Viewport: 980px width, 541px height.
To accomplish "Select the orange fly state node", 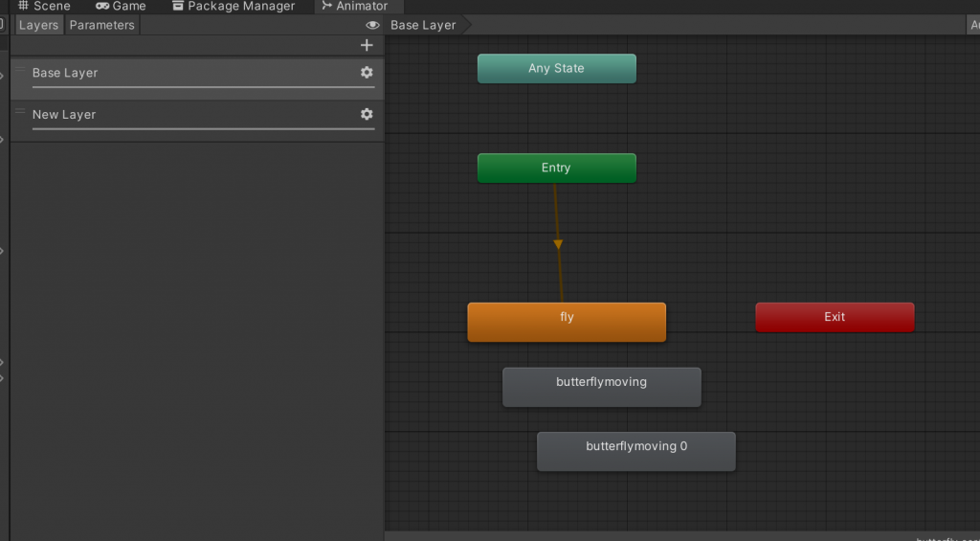I will pyautogui.click(x=567, y=323).
